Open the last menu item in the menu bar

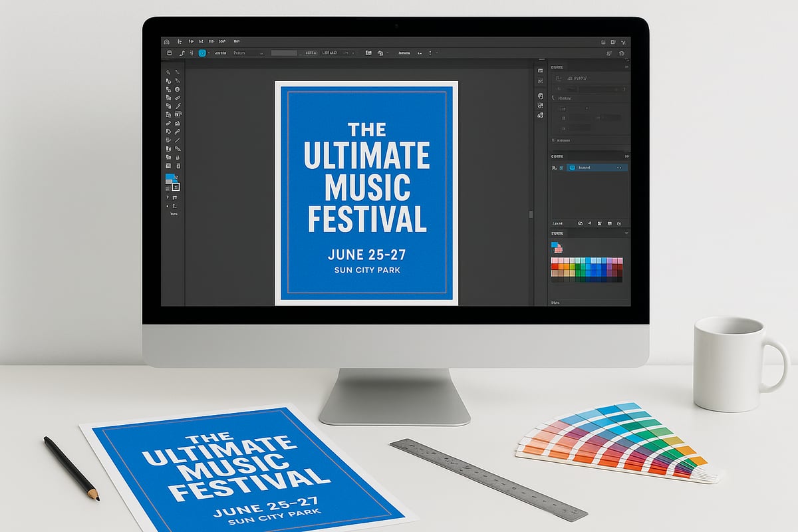[236, 41]
